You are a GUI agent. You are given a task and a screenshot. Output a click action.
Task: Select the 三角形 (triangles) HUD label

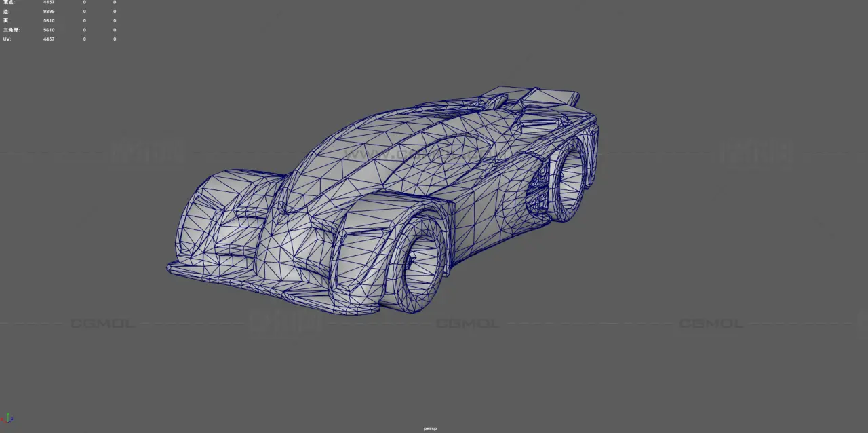tap(11, 30)
